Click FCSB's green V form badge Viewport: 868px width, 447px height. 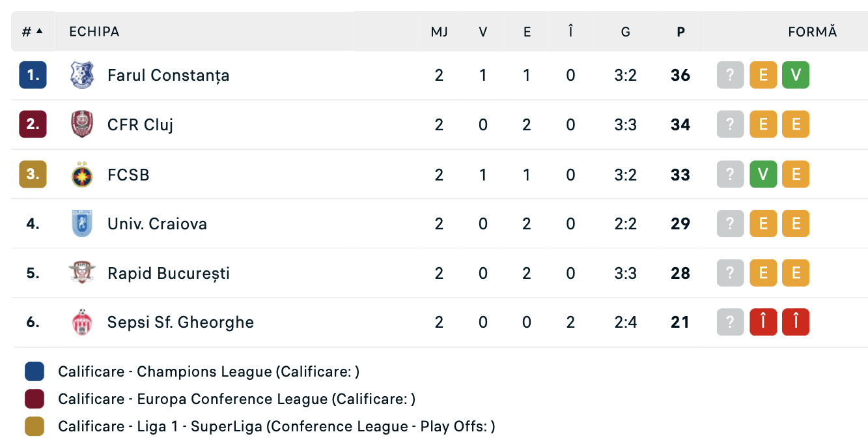pyautogui.click(x=763, y=175)
